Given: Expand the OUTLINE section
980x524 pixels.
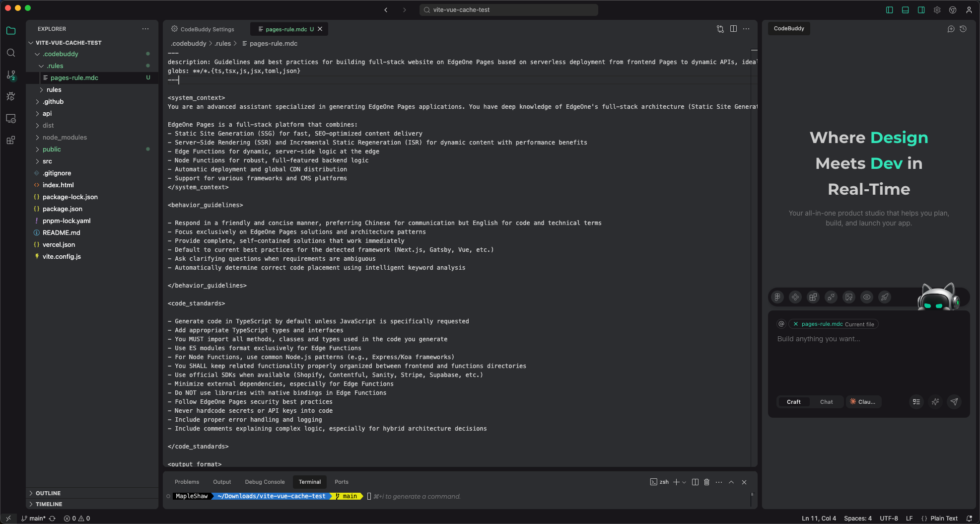Looking at the screenshot, I should (x=48, y=493).
